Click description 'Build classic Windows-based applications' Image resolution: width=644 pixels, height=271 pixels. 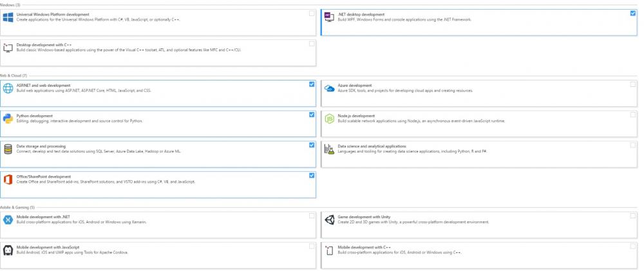[129, 50]
